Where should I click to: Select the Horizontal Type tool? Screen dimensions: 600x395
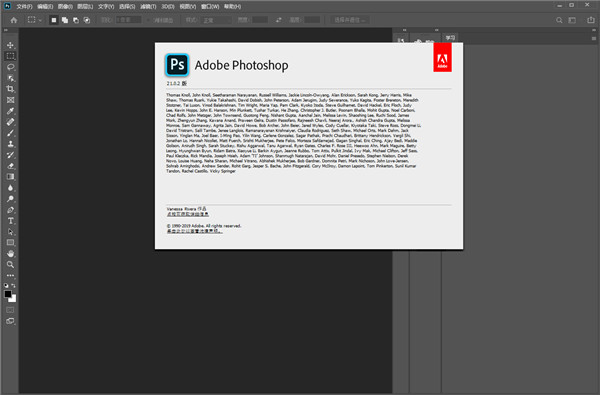point(10,221)
